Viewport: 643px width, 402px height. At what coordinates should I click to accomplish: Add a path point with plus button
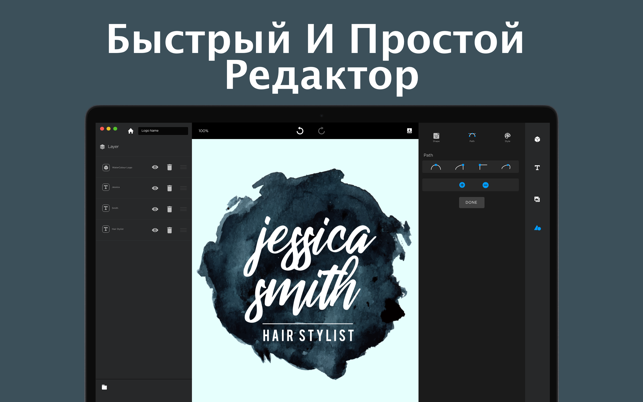[462, 185]
